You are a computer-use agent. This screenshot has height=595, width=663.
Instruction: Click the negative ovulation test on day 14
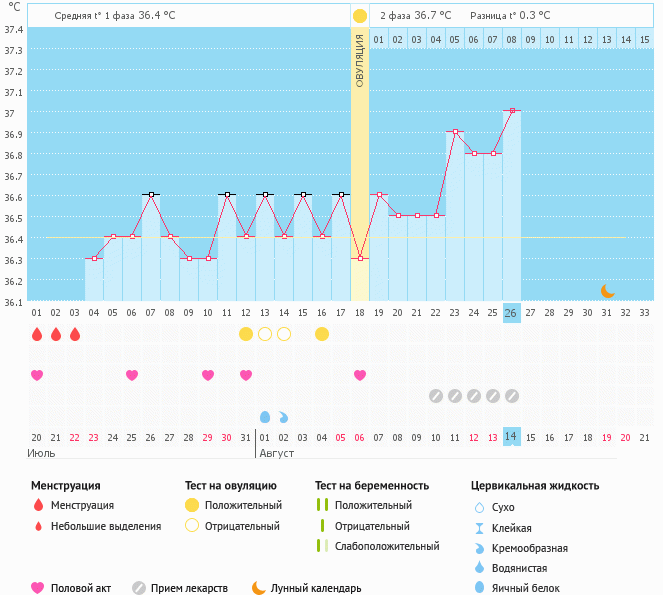click(284, 334)
